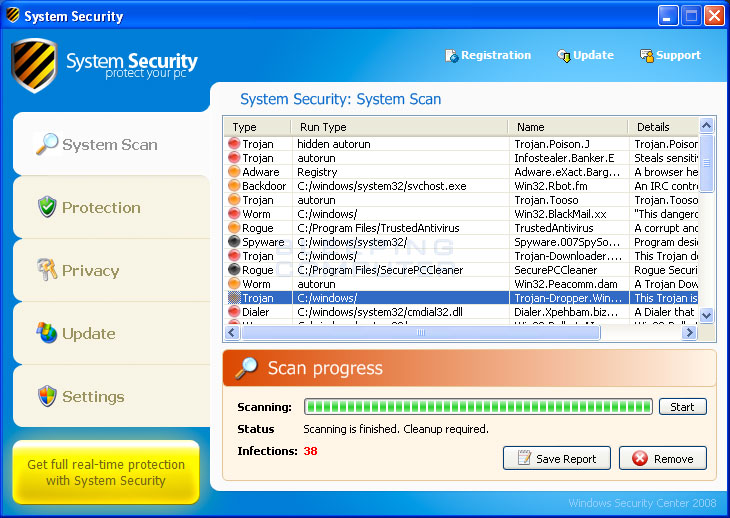Click the Registration icon in header
730x518 pixels.
pos(451,56)
